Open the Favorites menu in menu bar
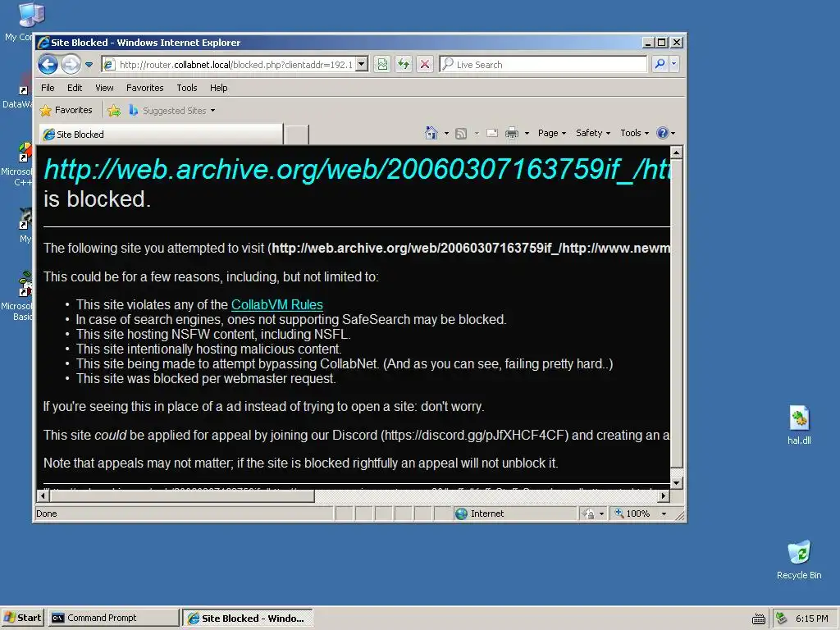The height and width of the screenshot is (630, 840). [x=144, y=88]
